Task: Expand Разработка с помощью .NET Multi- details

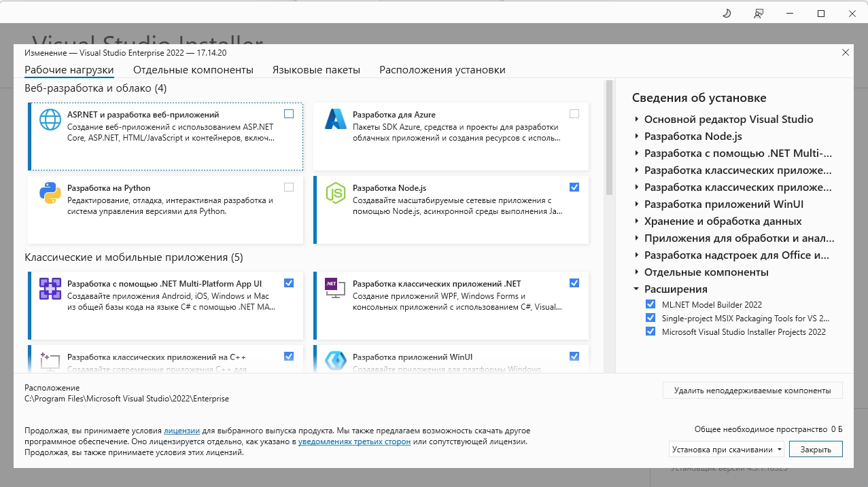Action: click(x=636, y=154)
